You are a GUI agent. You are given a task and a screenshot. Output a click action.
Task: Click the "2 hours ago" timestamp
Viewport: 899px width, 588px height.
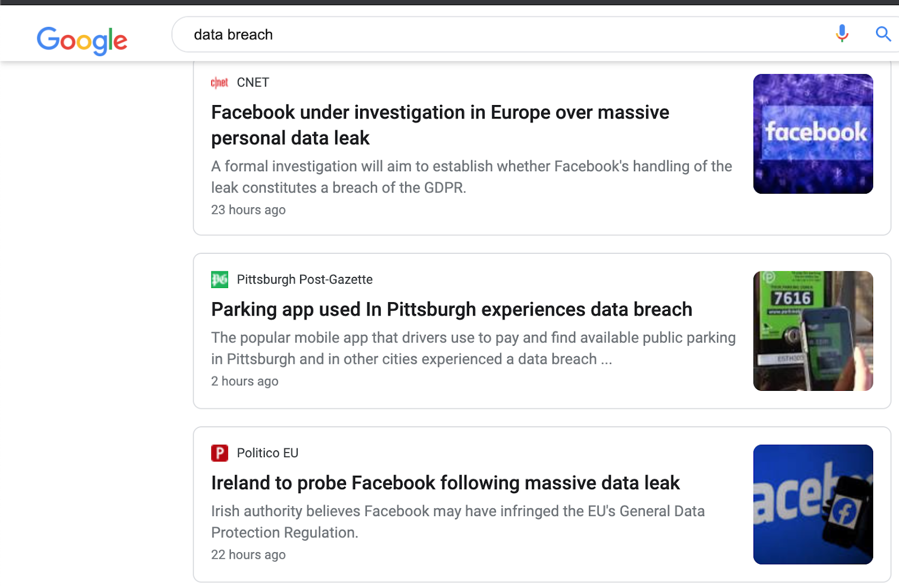[244, 381]
